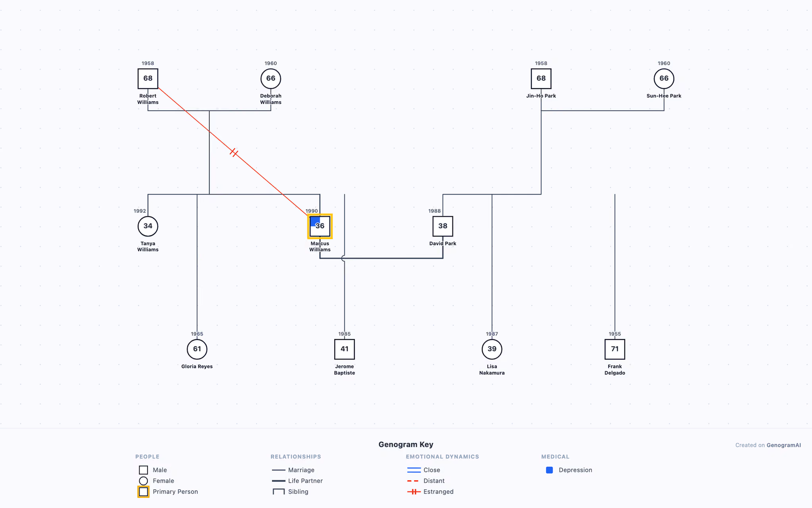Click the Close double-line legend symbol
812x508 pixels.
click(414, 470)
